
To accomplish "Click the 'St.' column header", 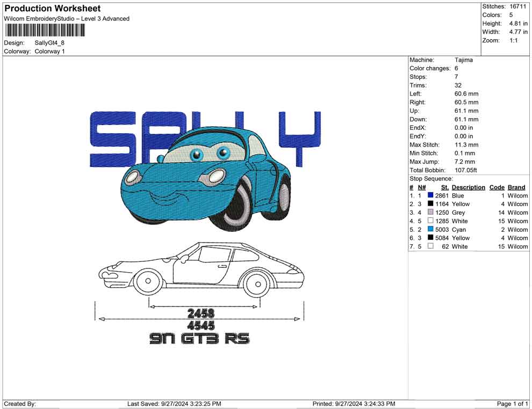I will [x=445, y=187].
